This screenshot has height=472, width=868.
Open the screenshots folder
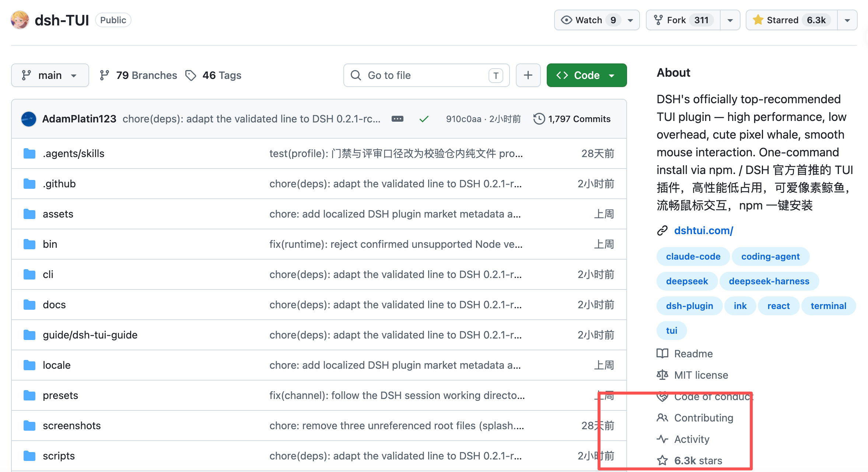pos(71,426)
